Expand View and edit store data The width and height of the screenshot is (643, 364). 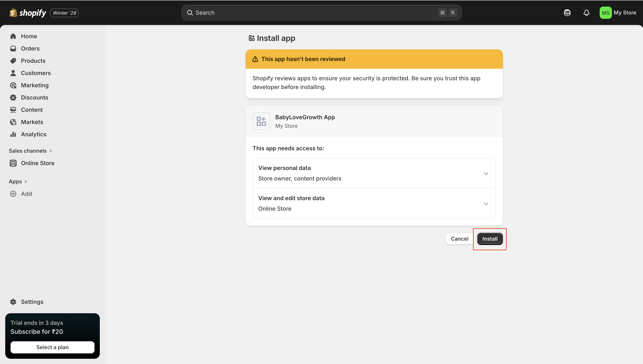[486, 203]
